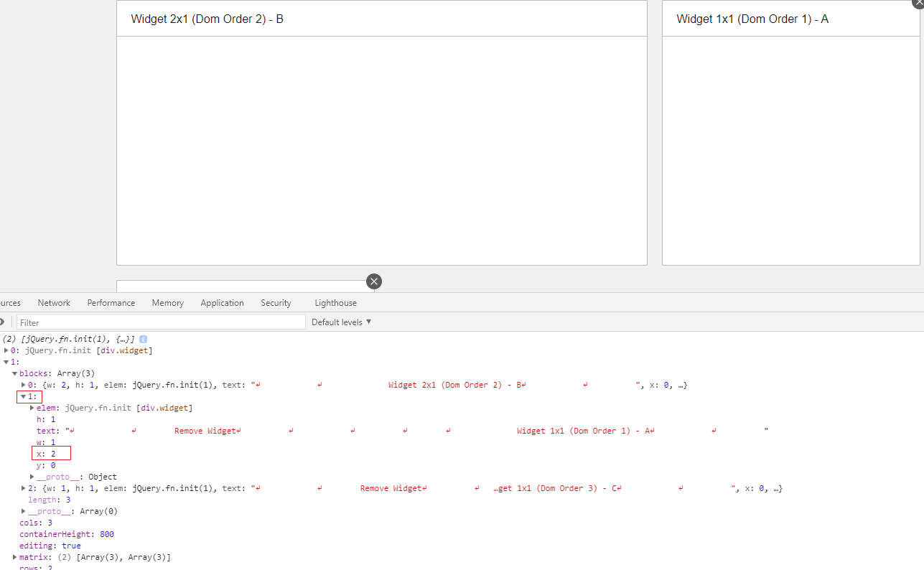The height and width of the screenshot is (570, 924).
Task: Click the Widget 2x1 (Dom Order 2) - B header
Action: (x=382, y=19)
